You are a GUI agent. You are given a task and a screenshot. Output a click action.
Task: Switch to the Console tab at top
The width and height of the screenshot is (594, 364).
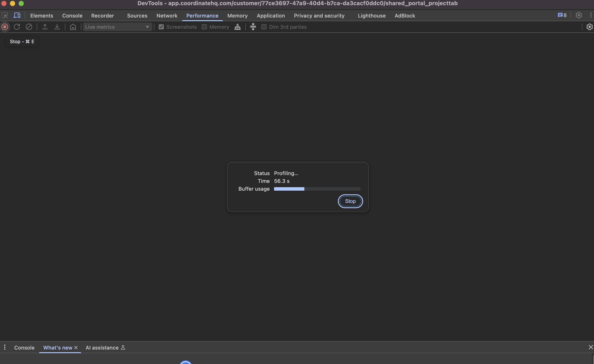point(72,15)
